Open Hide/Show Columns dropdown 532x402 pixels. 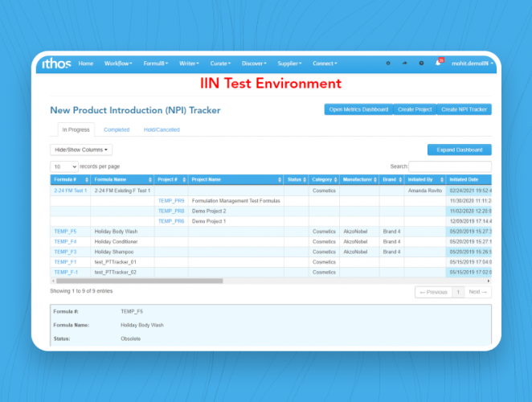tap(81, 150)
